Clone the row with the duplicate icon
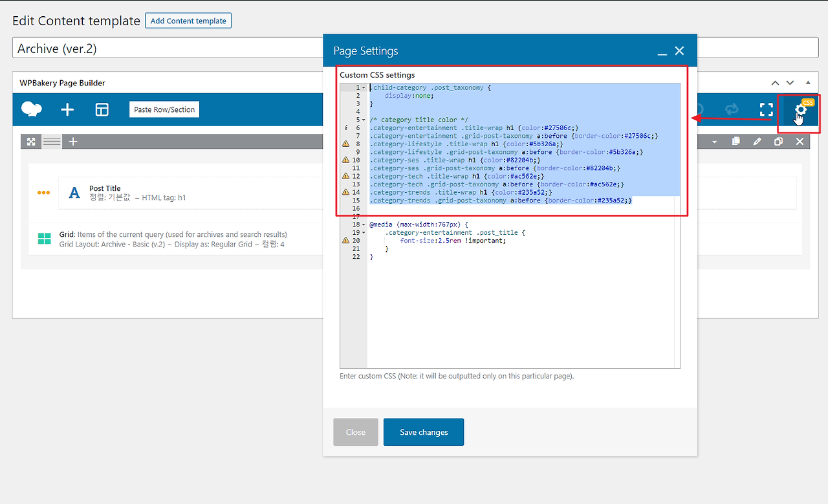The height and width of the screenshot is (504, 828). click(x=778, y=142)
